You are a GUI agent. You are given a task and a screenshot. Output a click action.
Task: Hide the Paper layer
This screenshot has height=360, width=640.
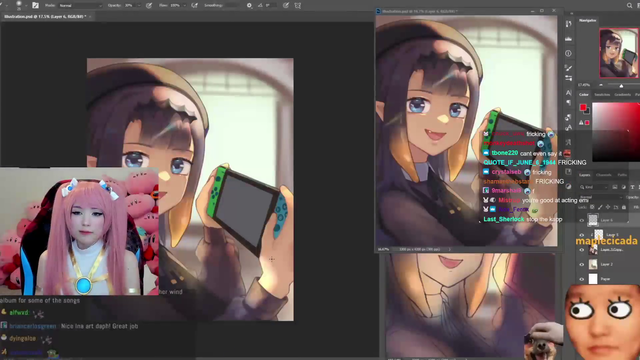point(582,279)
